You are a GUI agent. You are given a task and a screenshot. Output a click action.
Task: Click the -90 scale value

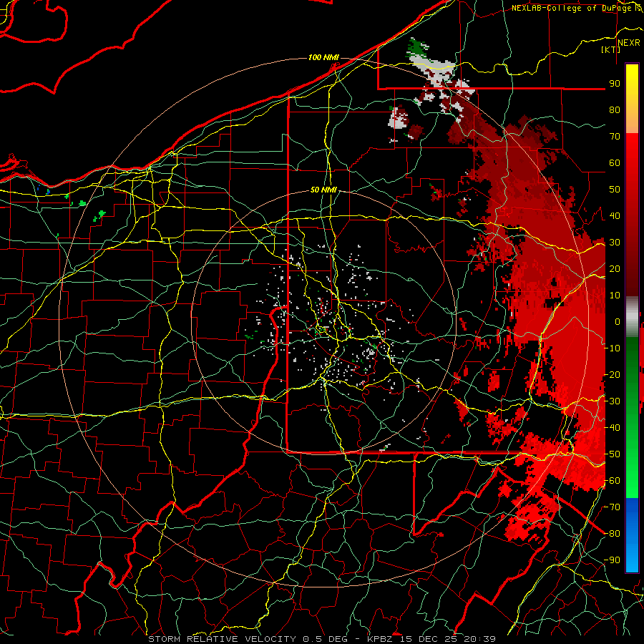(x=613, y=560)
